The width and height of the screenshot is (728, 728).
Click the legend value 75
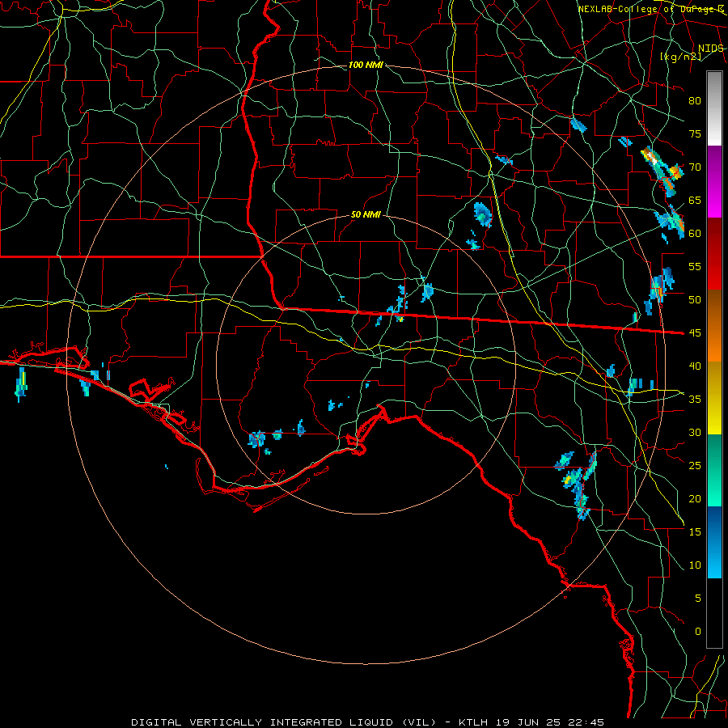[695, 134]
